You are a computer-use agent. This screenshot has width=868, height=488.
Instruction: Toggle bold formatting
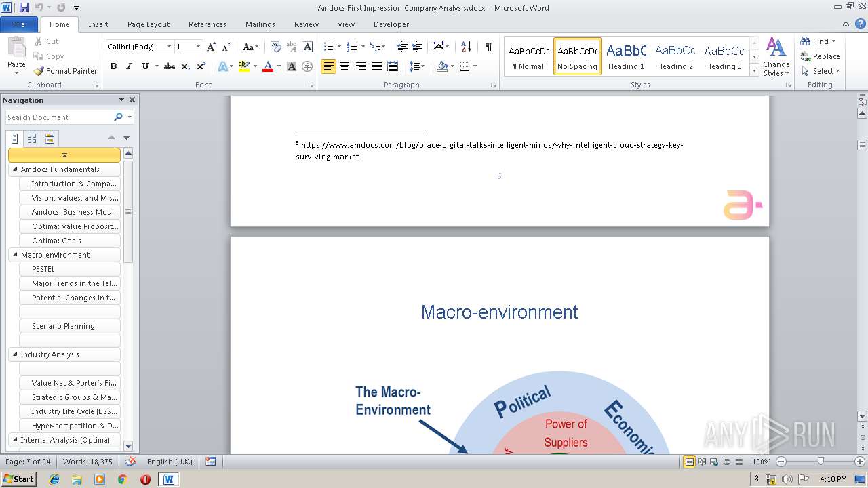[113, 66]
